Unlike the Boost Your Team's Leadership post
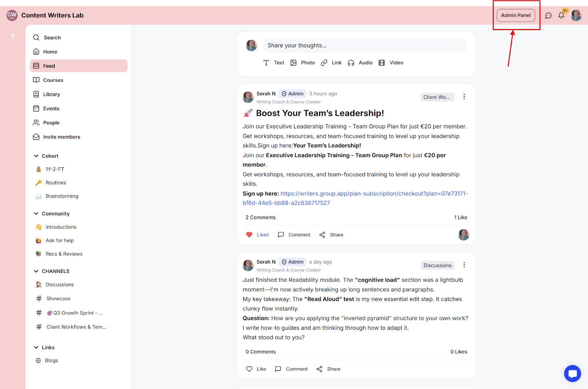588x389 pixels. point(257,235)
